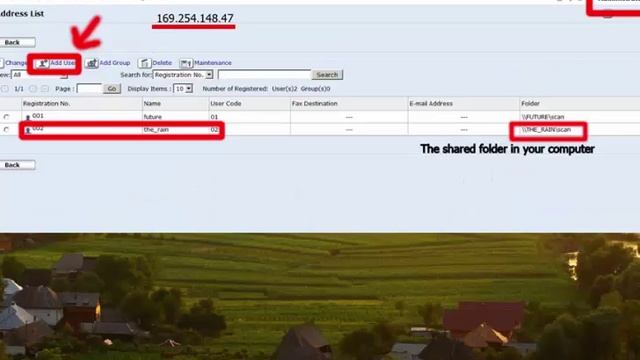Click the user icon beside registration 002
Viewport: 640px width, 360px height.
pos(28,130)
